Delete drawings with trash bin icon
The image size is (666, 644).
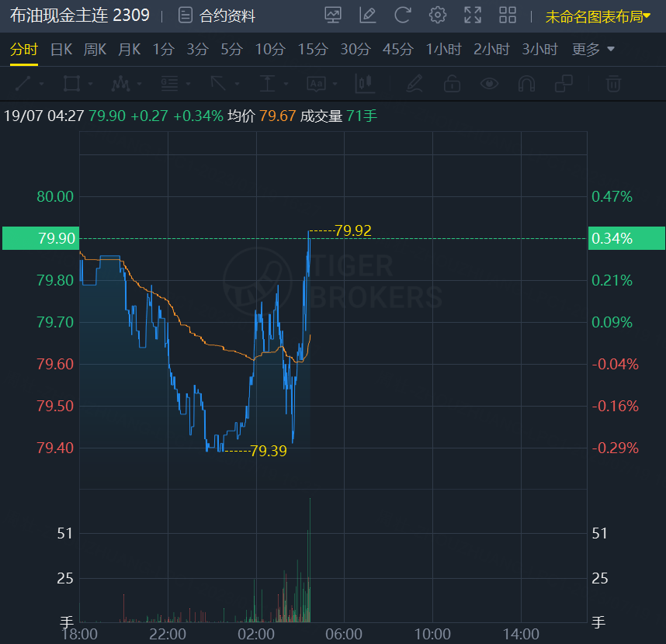pyautogui.click(x=613, y=84)
